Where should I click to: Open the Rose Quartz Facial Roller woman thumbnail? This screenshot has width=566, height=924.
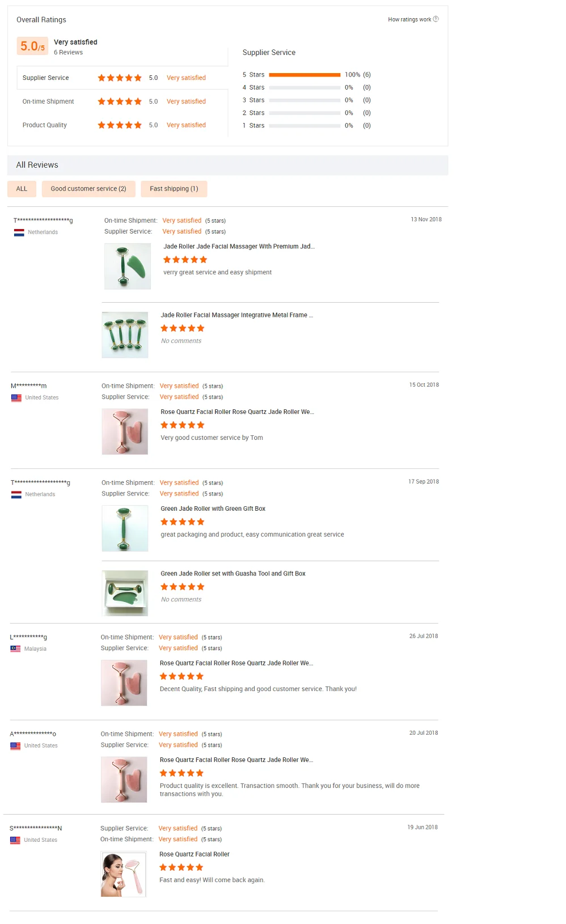pos(124,874)
